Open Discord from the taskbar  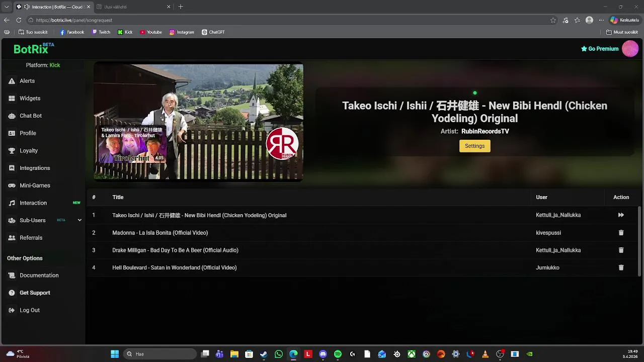pos(323,354)
